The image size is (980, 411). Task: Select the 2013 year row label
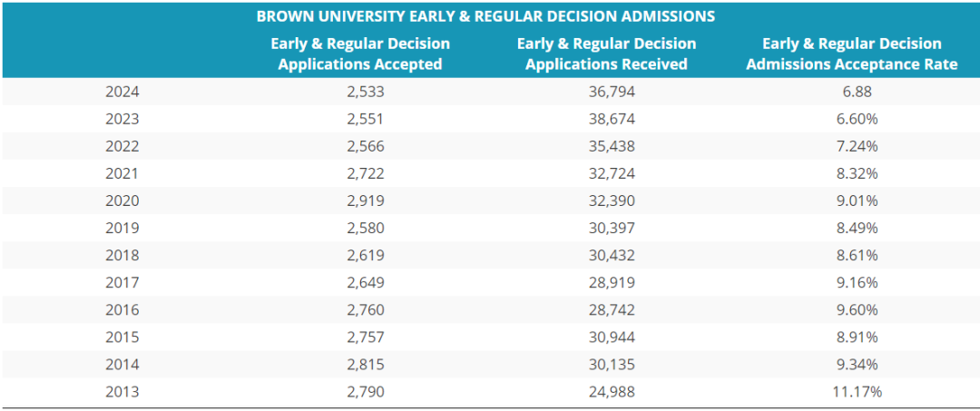click(122, 392)
